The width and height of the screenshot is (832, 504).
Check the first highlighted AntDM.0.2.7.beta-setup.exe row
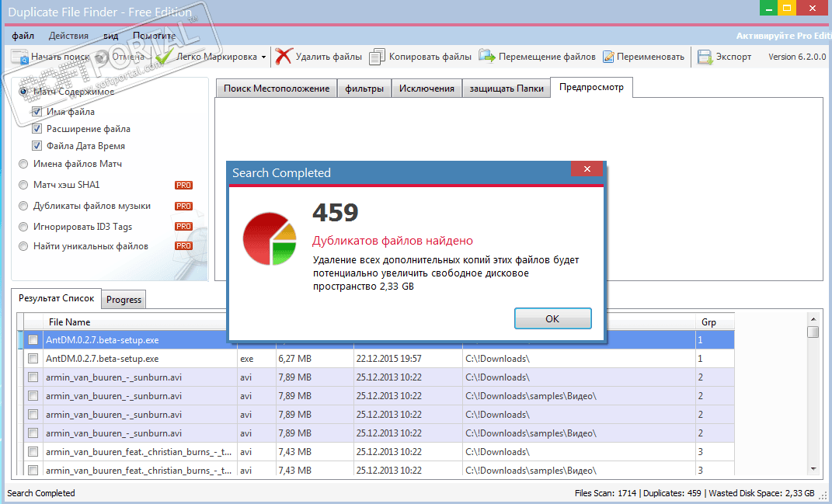(x=33, y=340)
